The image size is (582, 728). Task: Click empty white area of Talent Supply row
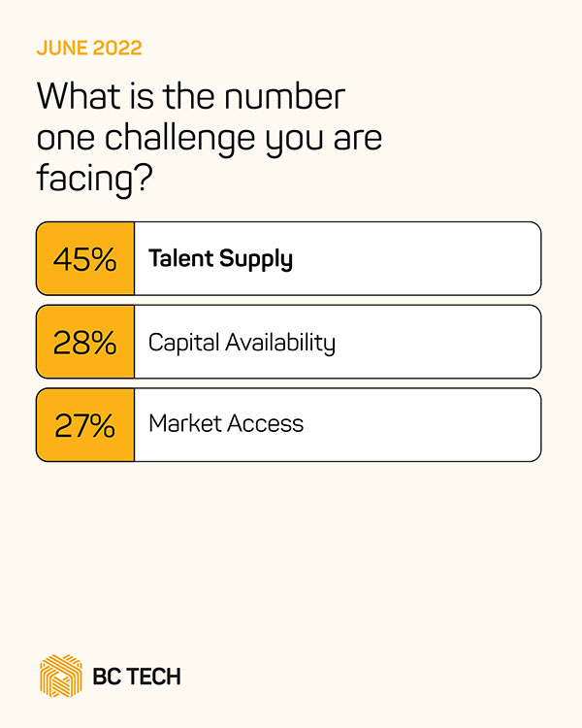(427, 259)
